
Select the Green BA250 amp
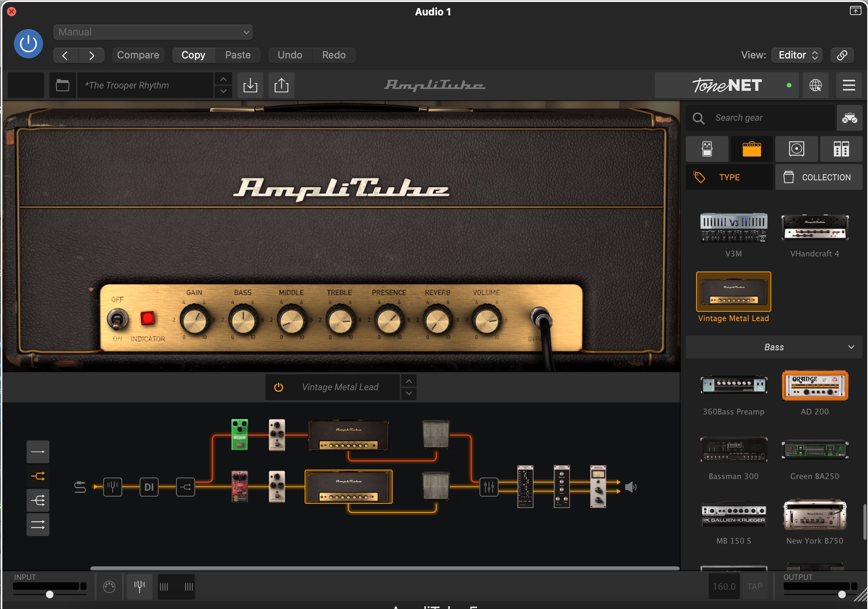tap(815, 449)
